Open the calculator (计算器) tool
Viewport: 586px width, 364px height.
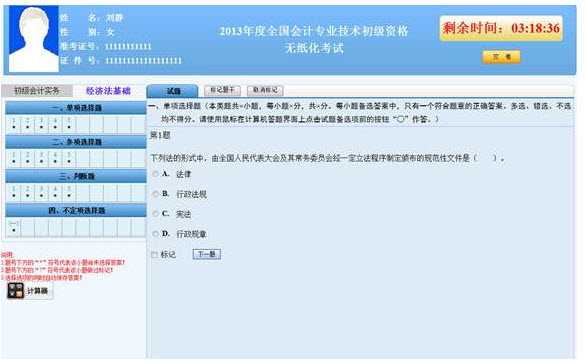(30, 291)
